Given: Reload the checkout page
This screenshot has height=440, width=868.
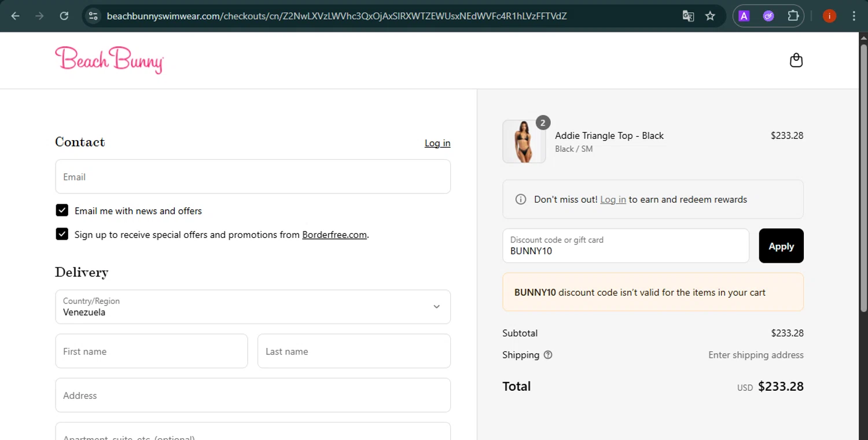Looking at the screenshot, I should tap(64, 16).
